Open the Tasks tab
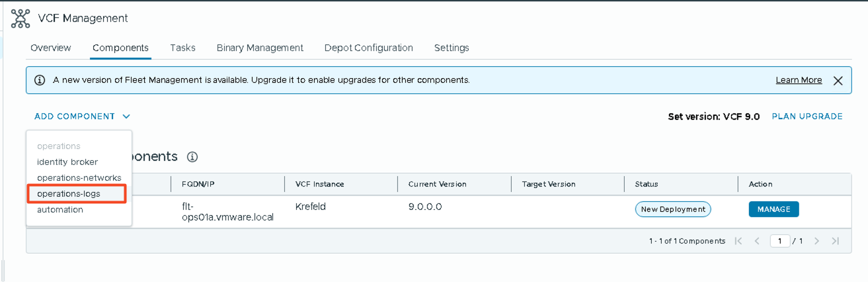Viewport: 868px width, 282px height. (182, 48)
